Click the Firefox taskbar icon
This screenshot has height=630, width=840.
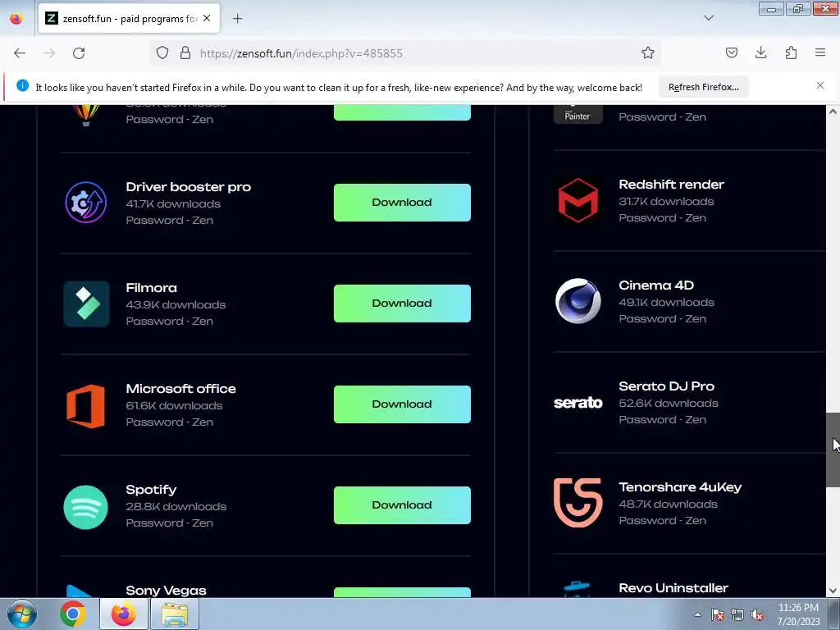tap(124, 614)
